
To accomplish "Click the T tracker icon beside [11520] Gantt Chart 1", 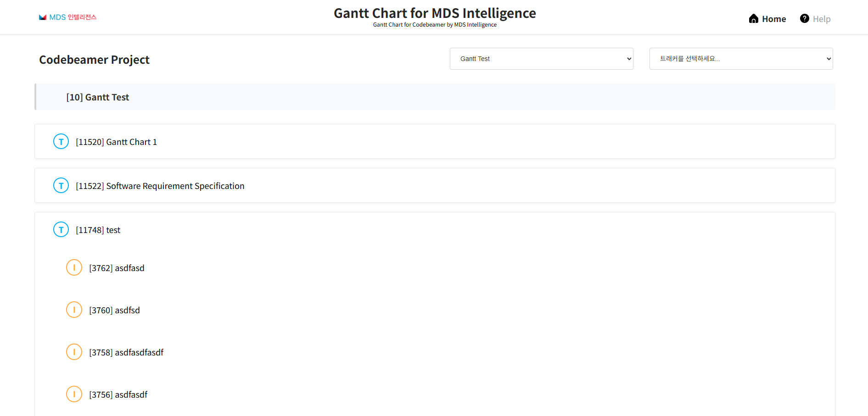I will coord(61,141).
